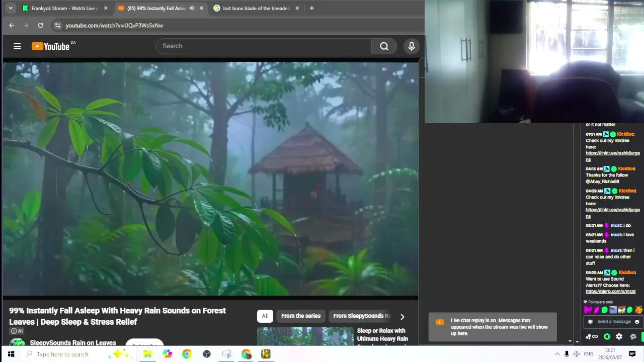The width and height of the screenshot is (644, 362).
Task: Open Google Chrome from the taskbar
Action: click(187, 354)
